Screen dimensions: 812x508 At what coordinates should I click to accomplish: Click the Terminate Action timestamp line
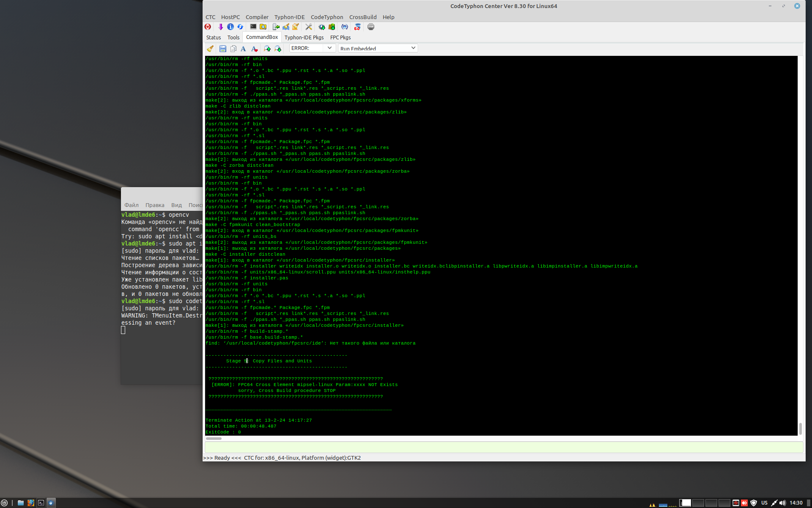[x=259, y=420]
